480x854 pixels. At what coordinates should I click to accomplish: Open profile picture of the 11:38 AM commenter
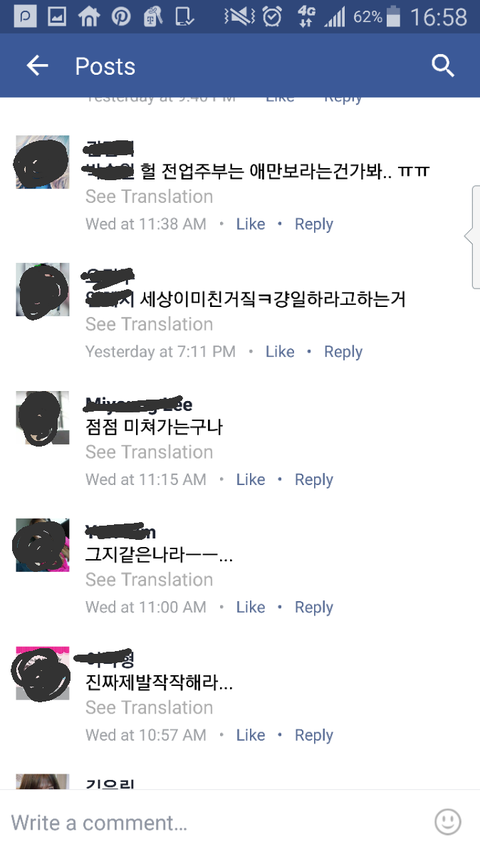[42, 162]
